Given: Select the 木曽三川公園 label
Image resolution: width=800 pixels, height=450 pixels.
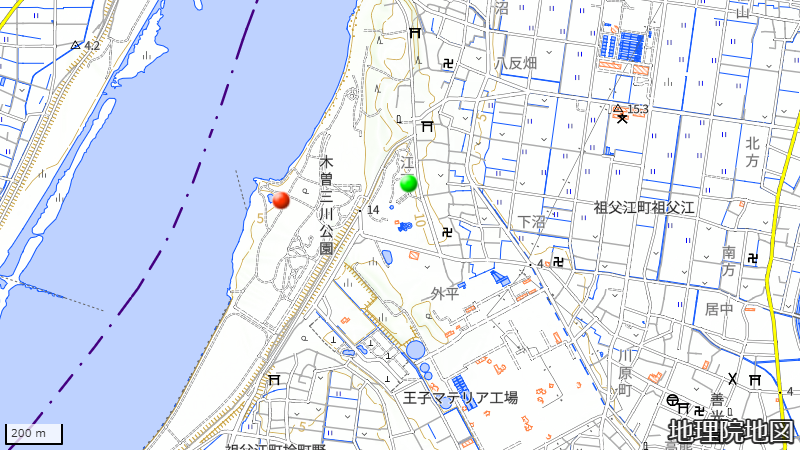Looking at the screenshot, I should [x=326, y=206].
